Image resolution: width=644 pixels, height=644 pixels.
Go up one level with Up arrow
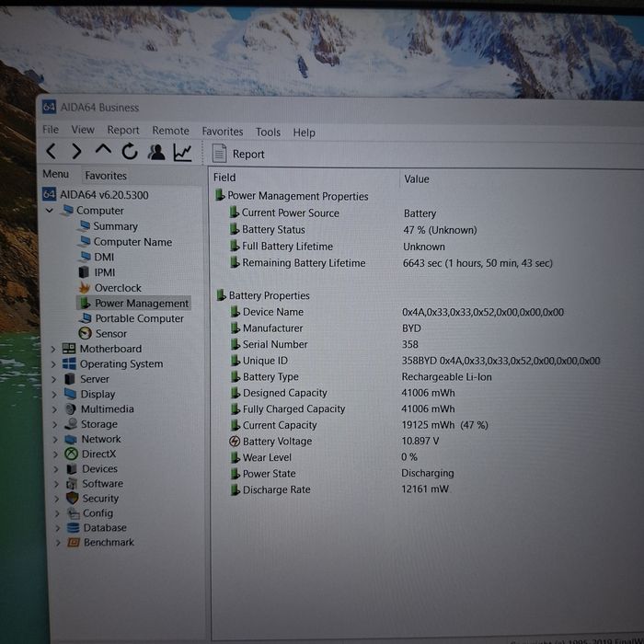pos(103,149)
